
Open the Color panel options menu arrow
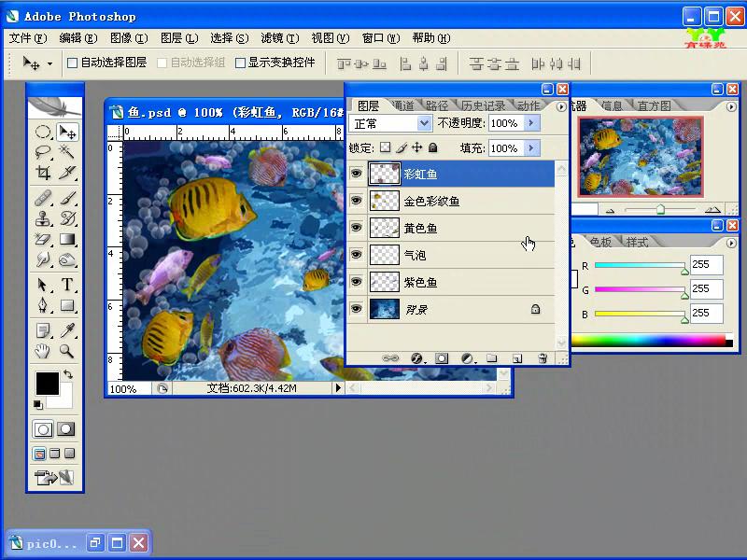pos(731,243)
